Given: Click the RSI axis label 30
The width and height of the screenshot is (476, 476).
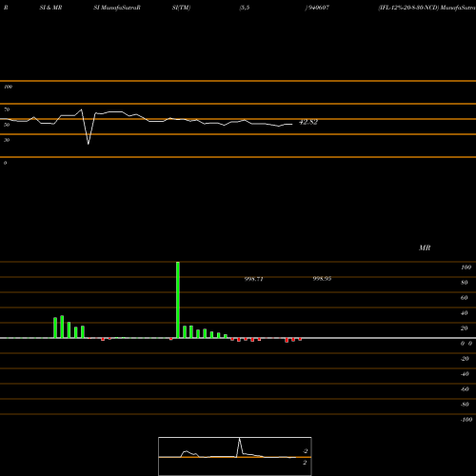Looking at the screenshot, I should 7,140.
